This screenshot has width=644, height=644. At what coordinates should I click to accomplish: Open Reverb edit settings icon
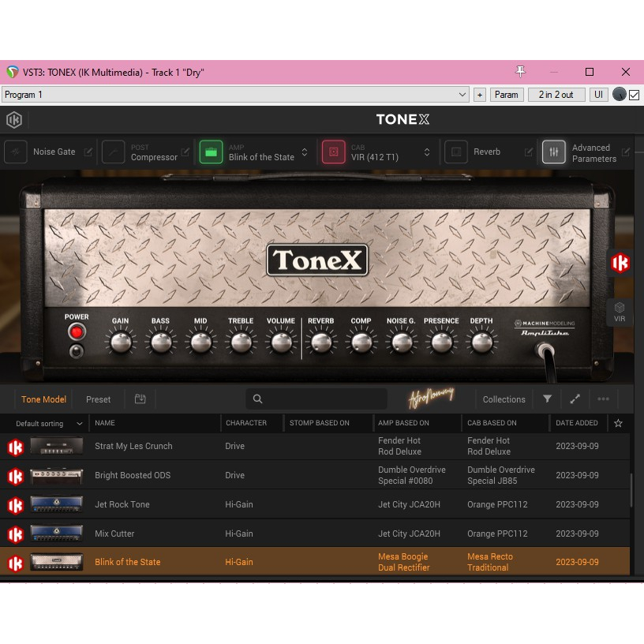[x=529, y=152]
